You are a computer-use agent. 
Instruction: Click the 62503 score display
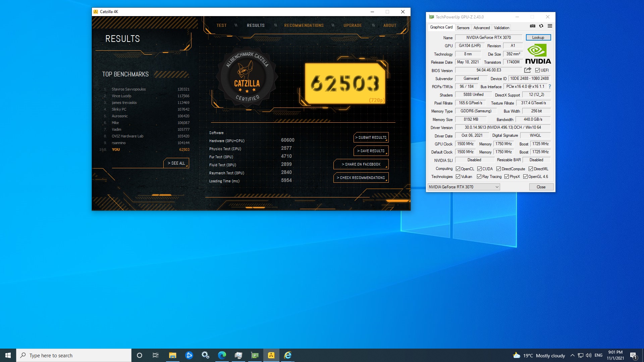point(345,83)
